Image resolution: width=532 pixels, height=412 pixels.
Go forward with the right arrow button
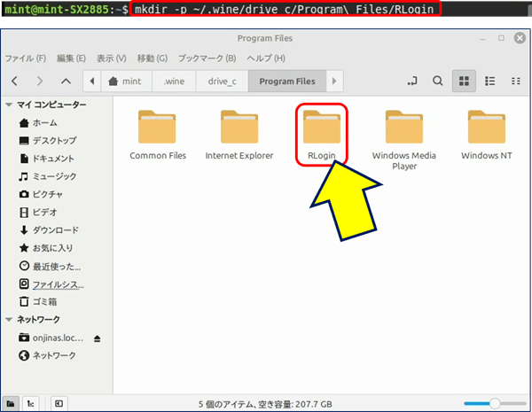[x=40, y=81]
